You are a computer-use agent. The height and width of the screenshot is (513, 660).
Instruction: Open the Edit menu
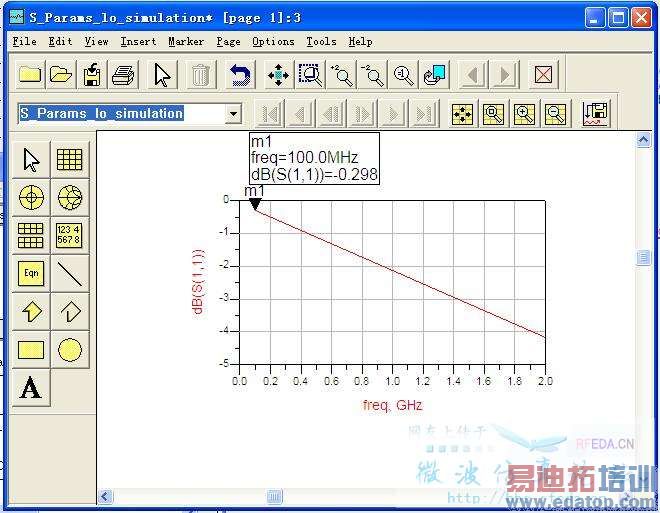[x=60, y=42]
